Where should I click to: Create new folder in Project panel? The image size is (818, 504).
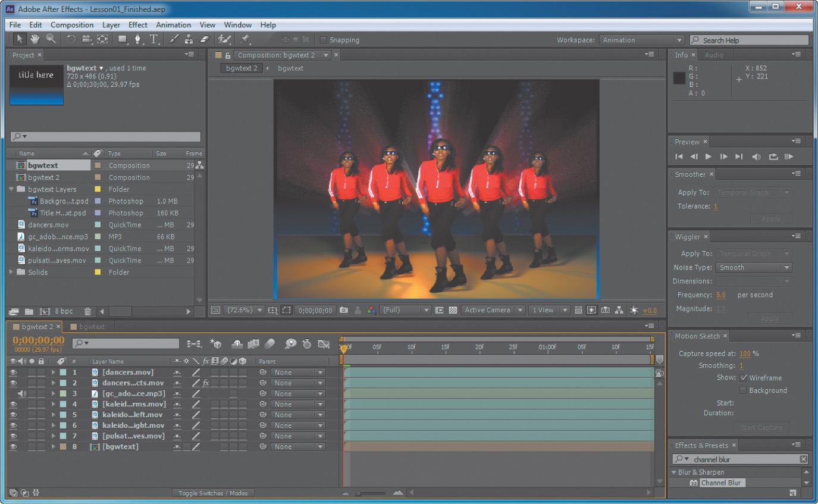(29, 311)
